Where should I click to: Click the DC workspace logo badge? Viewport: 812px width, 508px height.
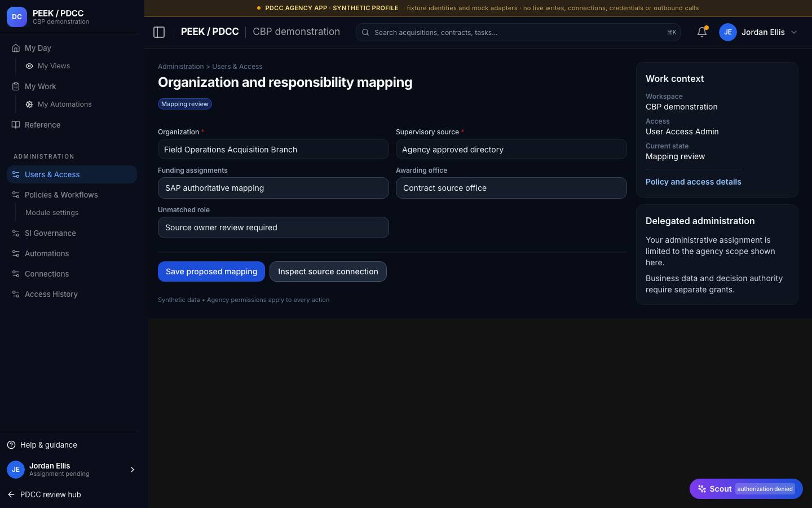pyautogui.click(x=17, y=17)
